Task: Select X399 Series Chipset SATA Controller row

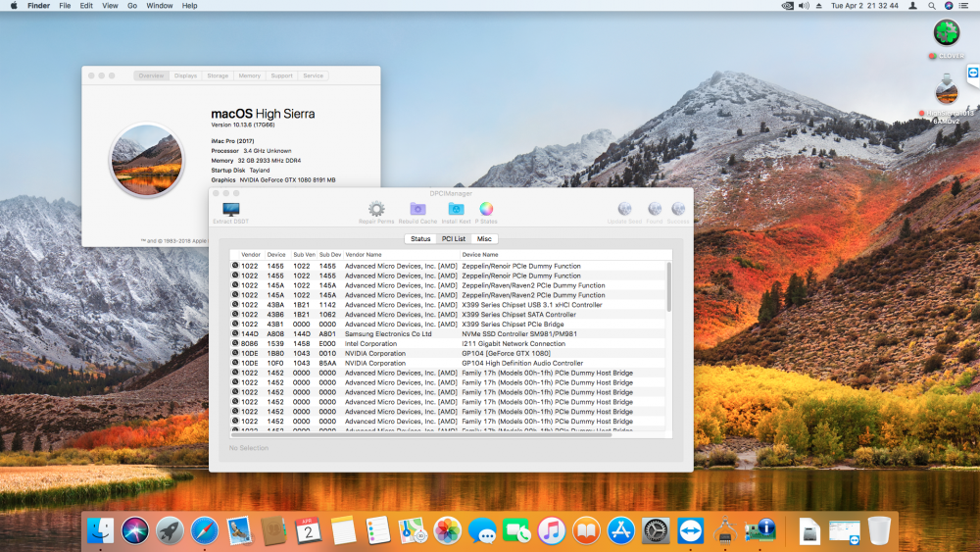Action: click(x=448, y=315)
